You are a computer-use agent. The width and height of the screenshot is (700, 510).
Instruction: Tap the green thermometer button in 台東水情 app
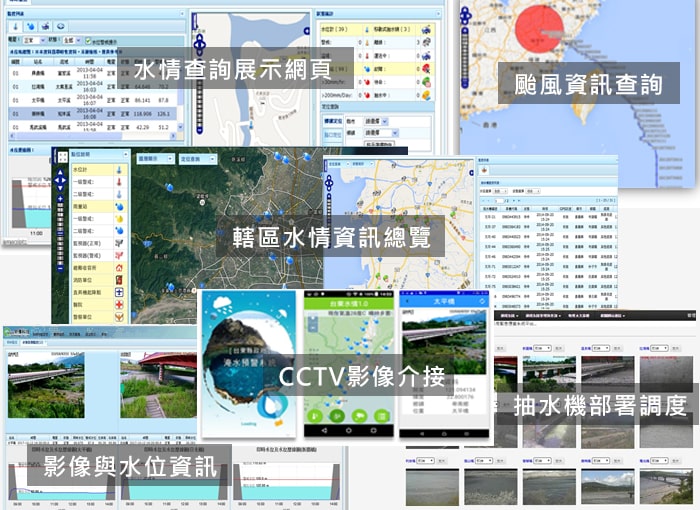(x=316, y=416)
